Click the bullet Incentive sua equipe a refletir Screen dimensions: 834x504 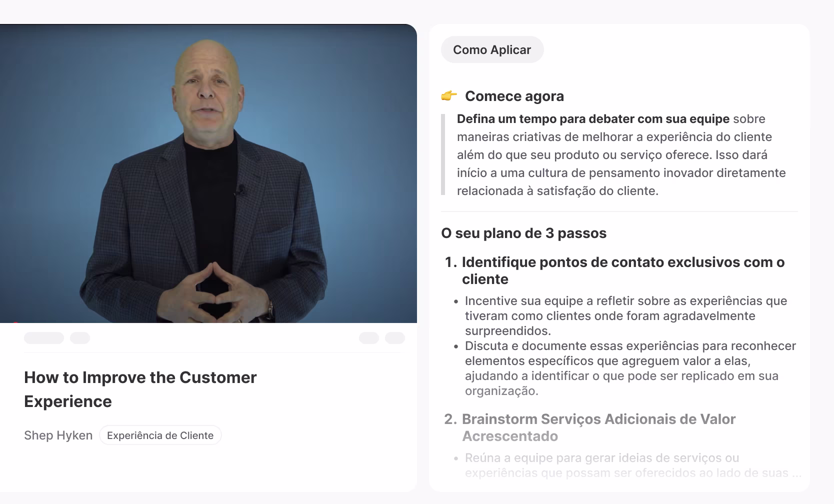tap(626, 315)
